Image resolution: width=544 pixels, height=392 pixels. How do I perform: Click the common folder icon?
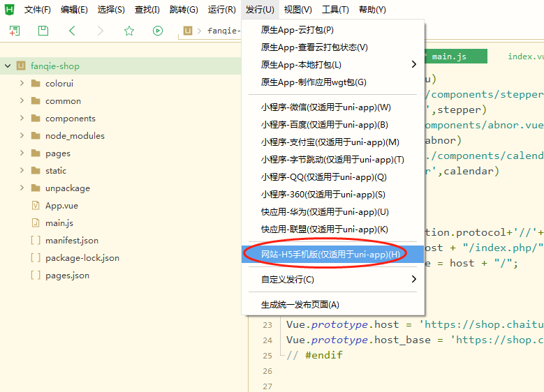pos(36,100)
